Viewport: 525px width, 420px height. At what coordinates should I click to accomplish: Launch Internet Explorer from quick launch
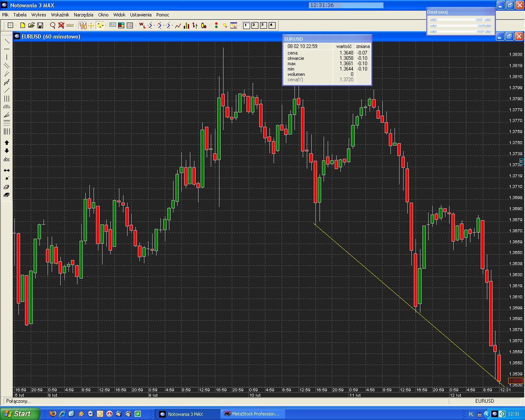tap(62, 414)
